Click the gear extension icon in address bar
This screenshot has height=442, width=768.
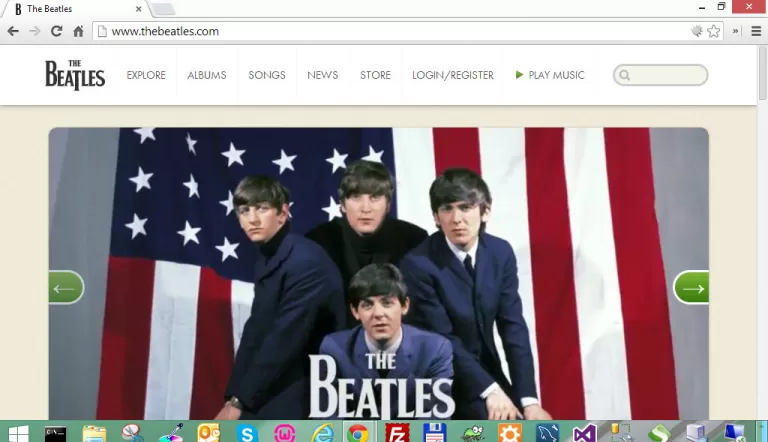(696, 31)
